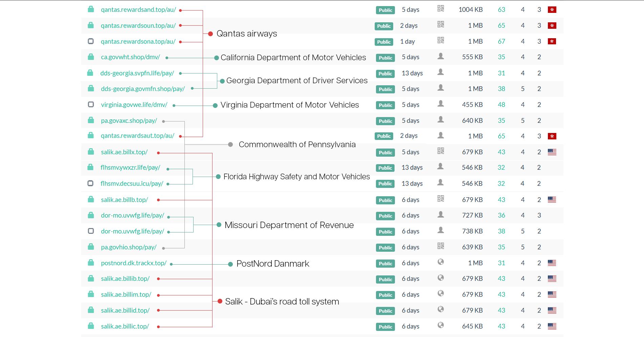Click the QR code icon in the pa.govhio.shop row
644x337 pixels.
pos(441,246)
